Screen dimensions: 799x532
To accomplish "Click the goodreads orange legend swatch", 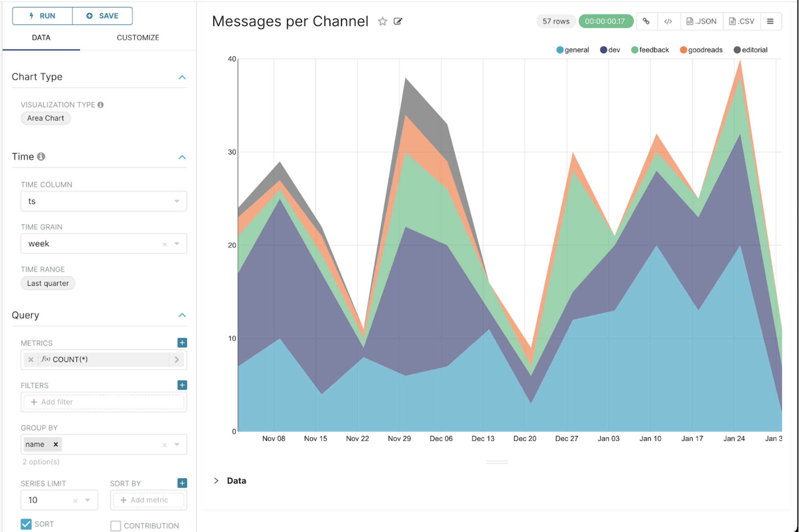I will [x=683, y=50].
